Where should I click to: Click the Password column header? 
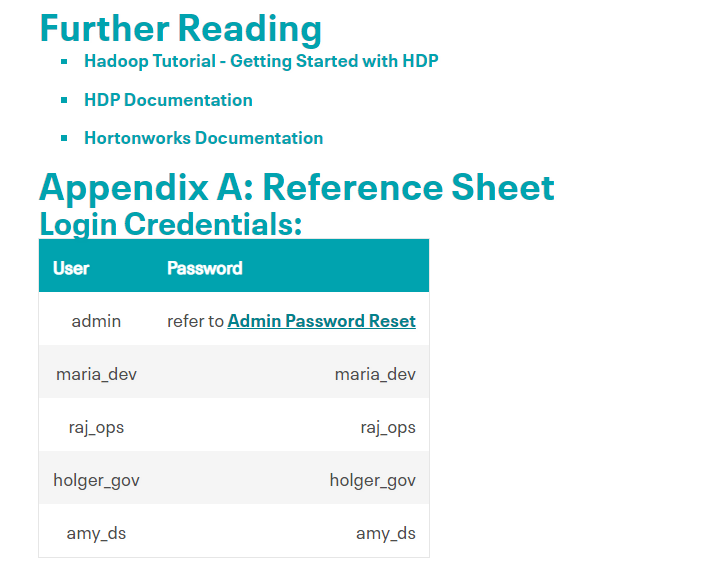click(x=204, y=268)
